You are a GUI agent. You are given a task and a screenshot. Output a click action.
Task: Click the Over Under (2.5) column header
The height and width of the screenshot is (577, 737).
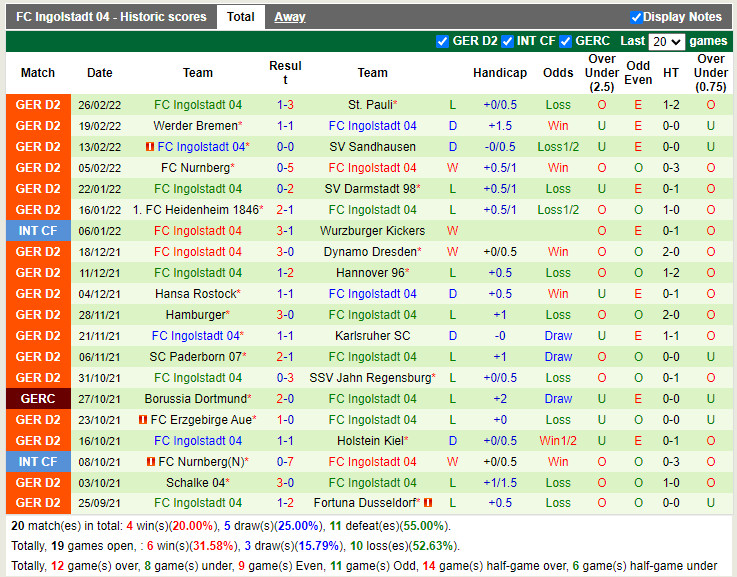(602, 73)
